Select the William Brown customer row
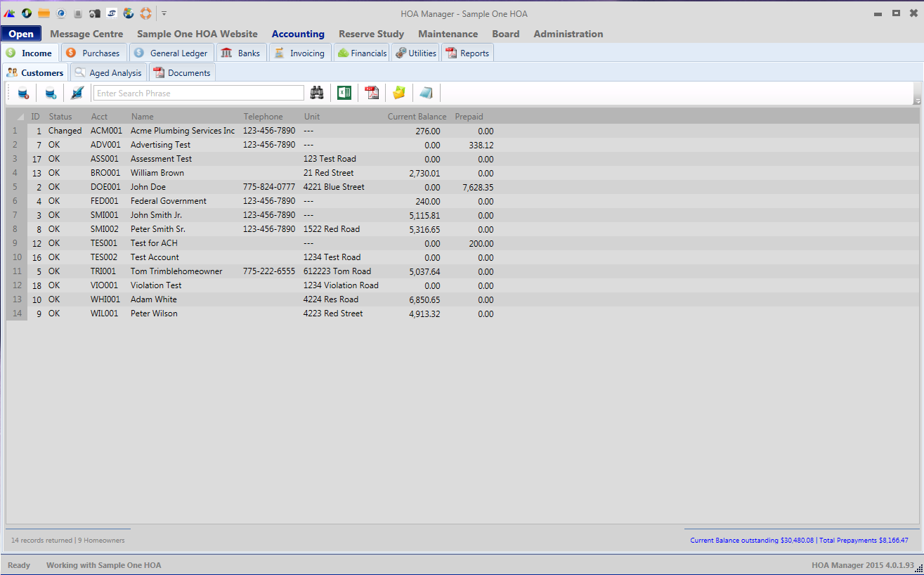The width and height of the screenshot is (924, 575). click(x=157, y=173)
